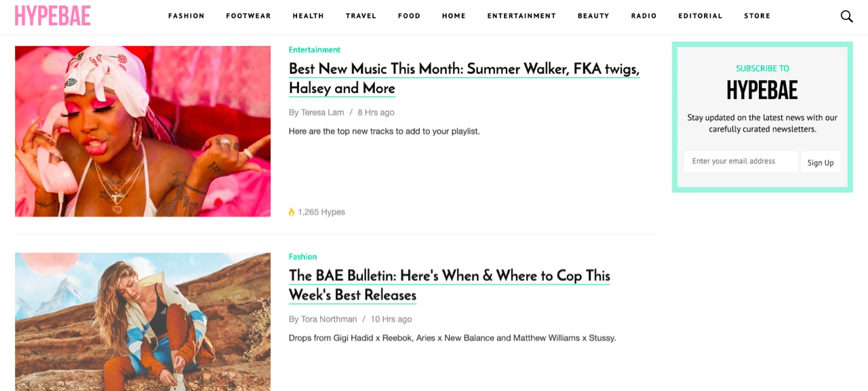This screenshot has width=868, height=391.
Task: Go to the Store link in navigation
Action: point(757,16)
